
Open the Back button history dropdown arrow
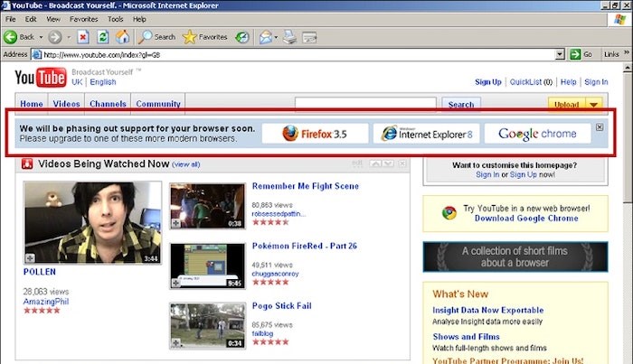(x=41, y=37)
